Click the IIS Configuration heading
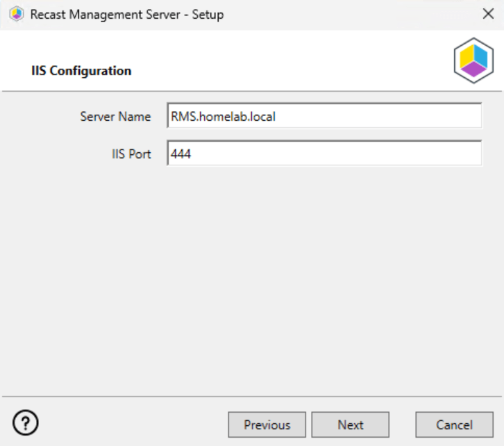 (x=81, y=71)
